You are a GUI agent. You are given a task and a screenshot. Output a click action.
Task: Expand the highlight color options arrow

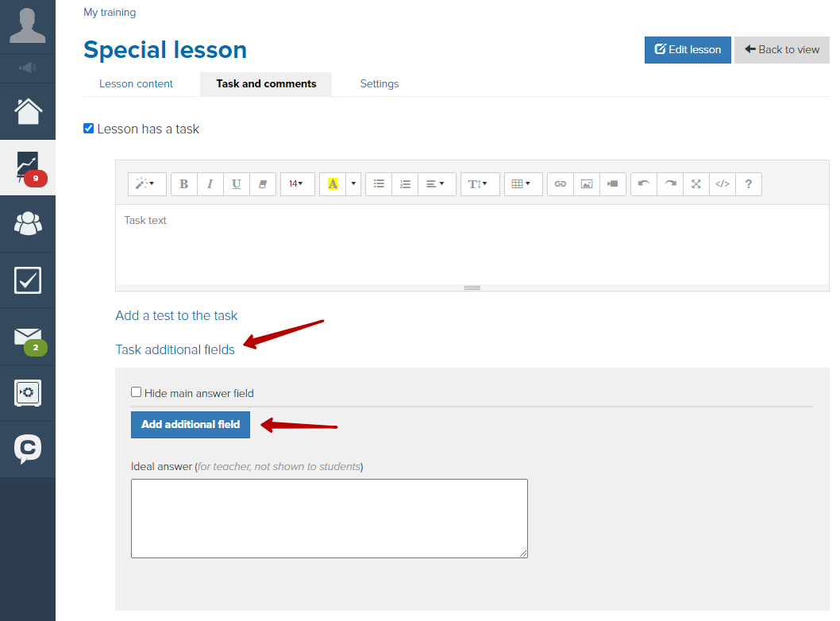click(353, 184)
